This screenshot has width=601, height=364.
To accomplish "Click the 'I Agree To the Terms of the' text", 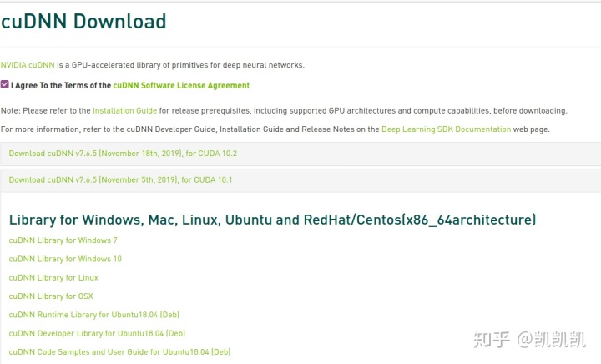I will click(61, 85).
